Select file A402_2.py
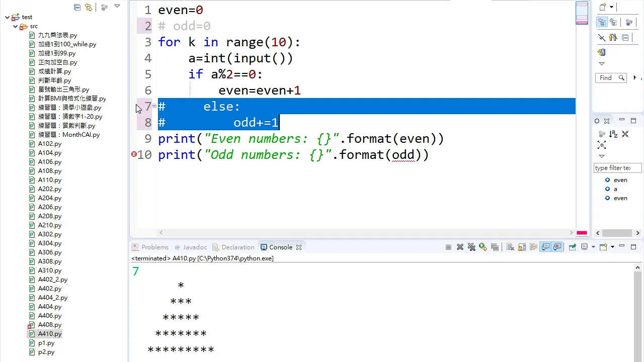 [53, 280]
